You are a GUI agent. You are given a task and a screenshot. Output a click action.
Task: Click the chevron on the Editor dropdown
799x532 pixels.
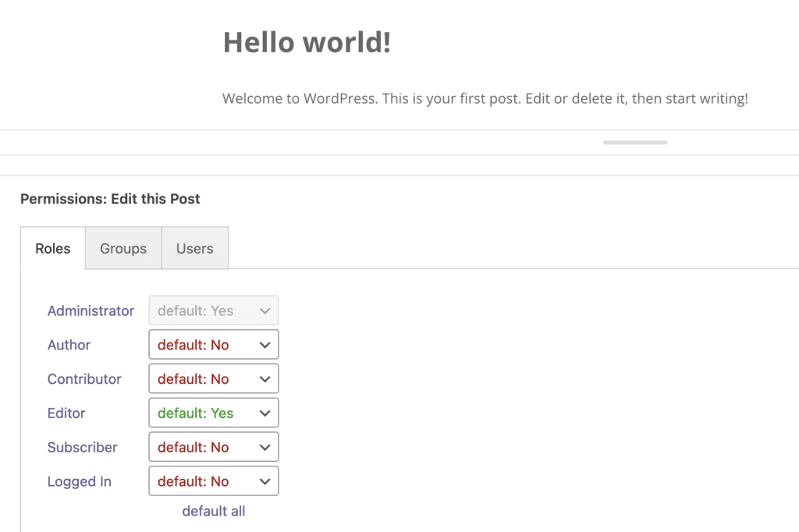coord(265,413)
